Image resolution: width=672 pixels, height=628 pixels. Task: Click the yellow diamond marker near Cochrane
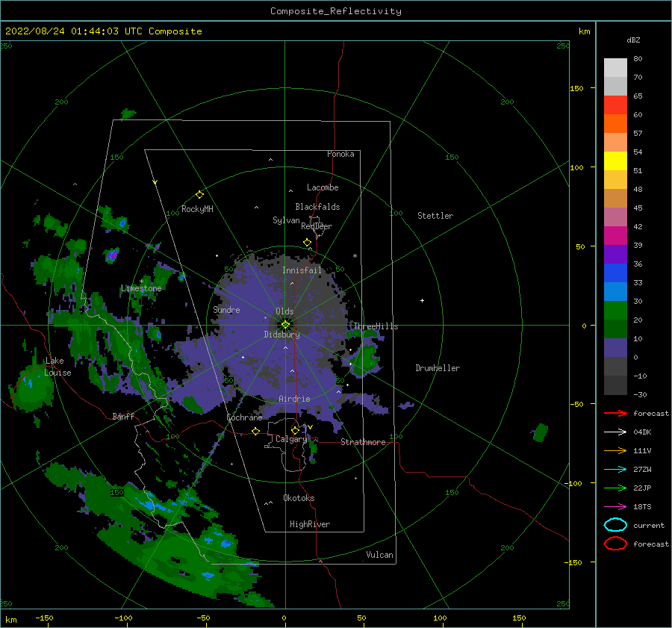255,432
